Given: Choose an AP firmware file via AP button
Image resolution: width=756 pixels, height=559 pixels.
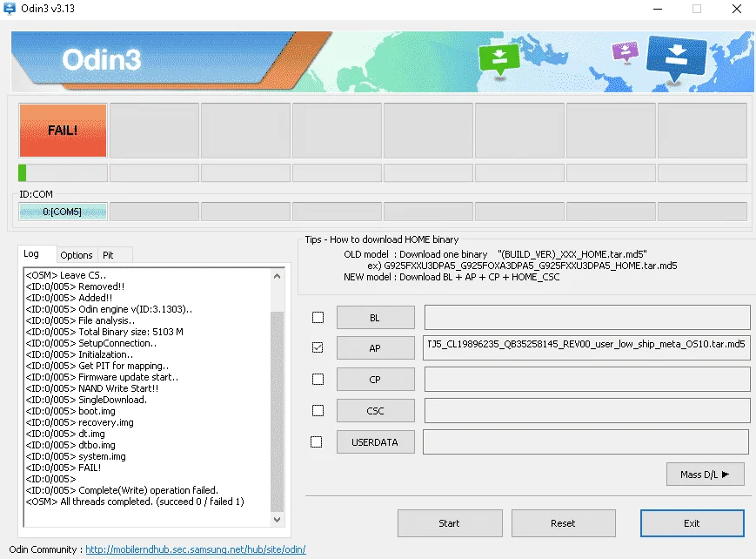Looking at the screenshot, I should tap(375, 348).
